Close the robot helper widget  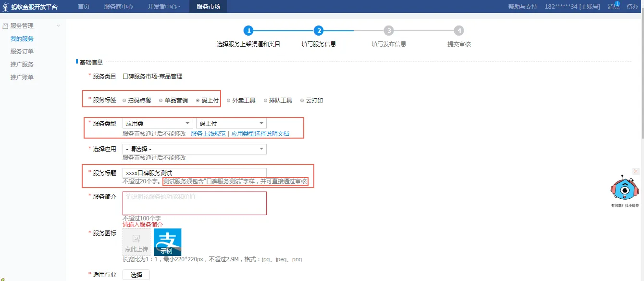click(636, 171)
